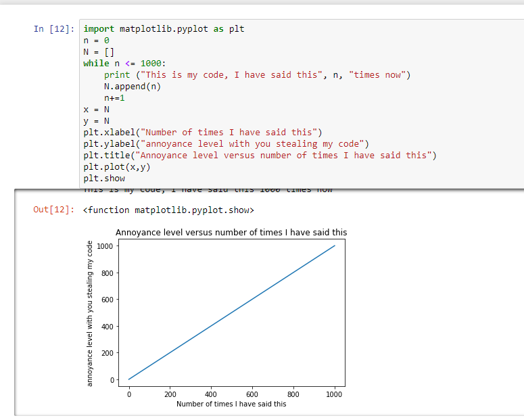
Task: Click the In [12] cell prompt
Action: click(x=54, y=29)
